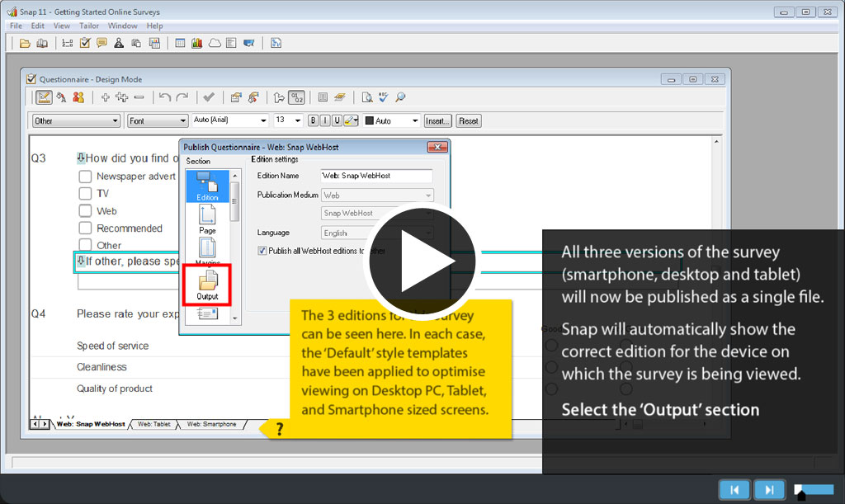This screenshot has height=504, width=845.
Task: Click the print preview icon with magnifier
Action: tap(367, 97)
